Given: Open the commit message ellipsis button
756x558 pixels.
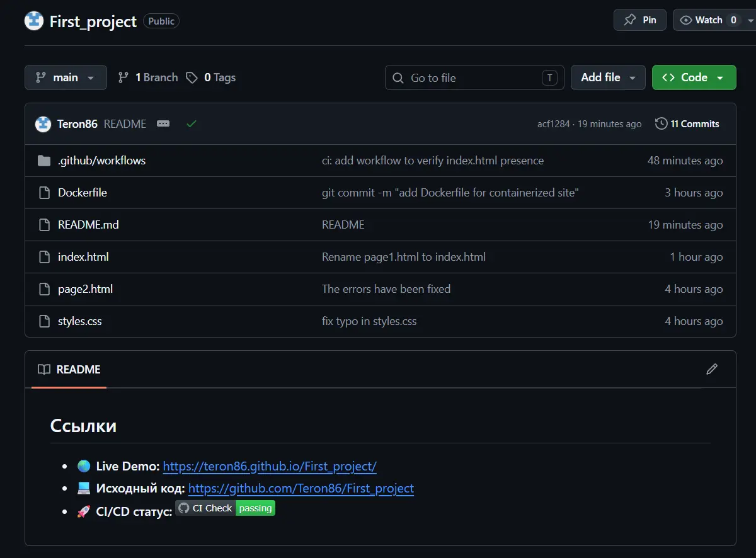Looking at the screenshot, I should (163, 124).
